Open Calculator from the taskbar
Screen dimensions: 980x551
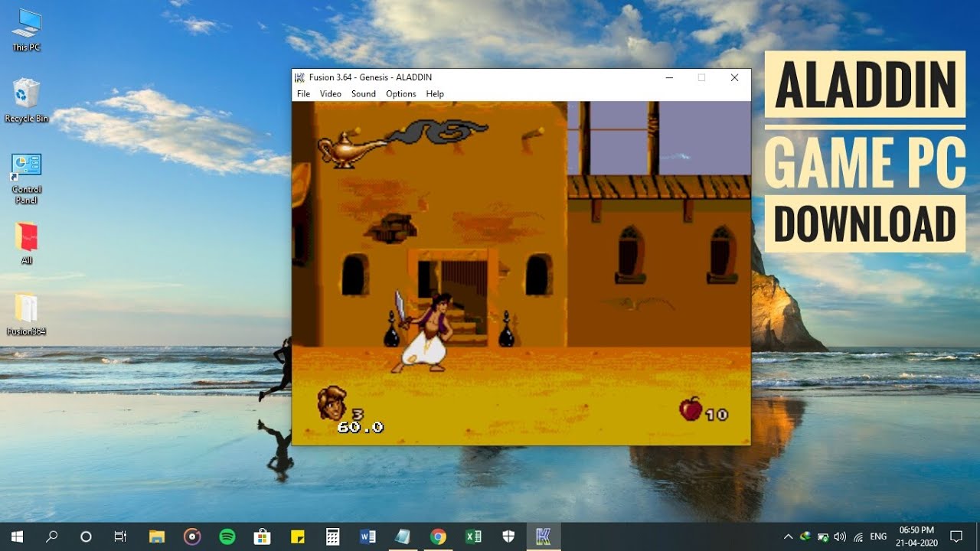click(x=332, y=536)
